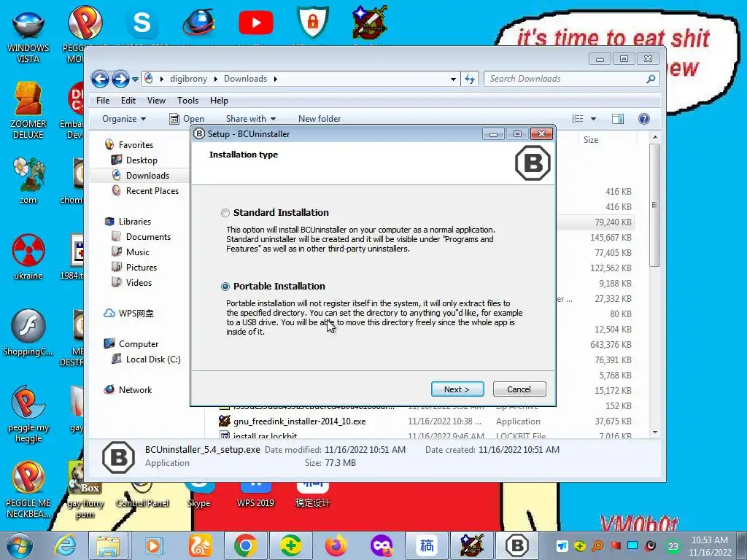Open ukraine desktop icon

[x=28, y=256]
